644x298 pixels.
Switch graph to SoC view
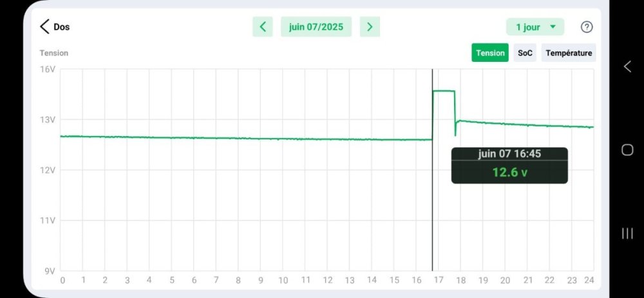[525, 53]
